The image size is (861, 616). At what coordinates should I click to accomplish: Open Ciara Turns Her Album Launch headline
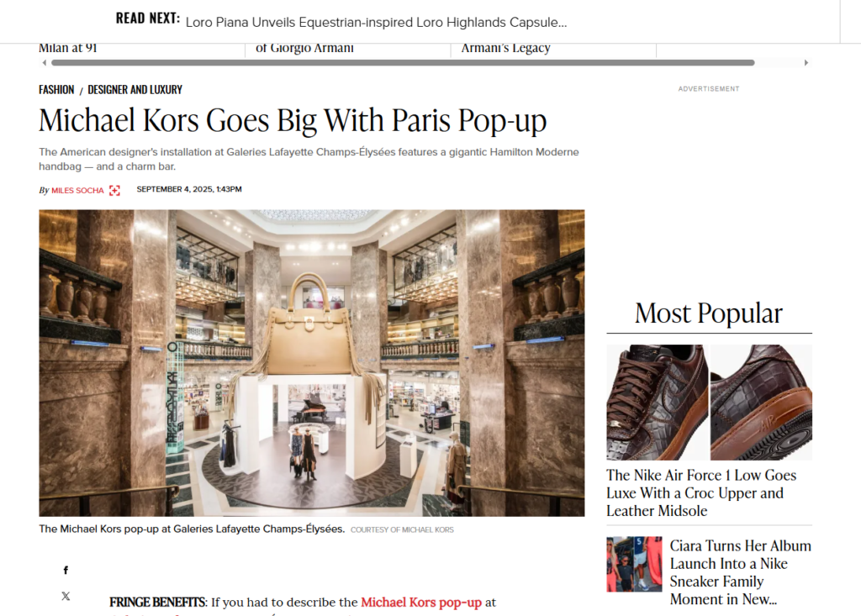pos(740,572)
